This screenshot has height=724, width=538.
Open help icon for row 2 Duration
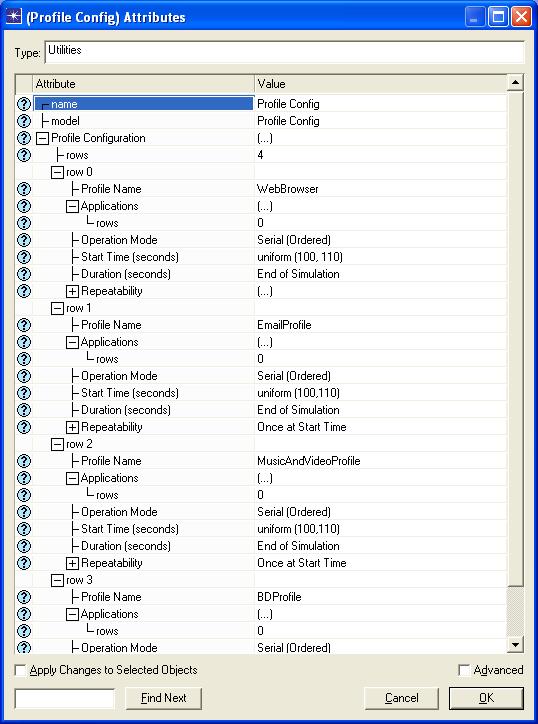coord(24,546)
